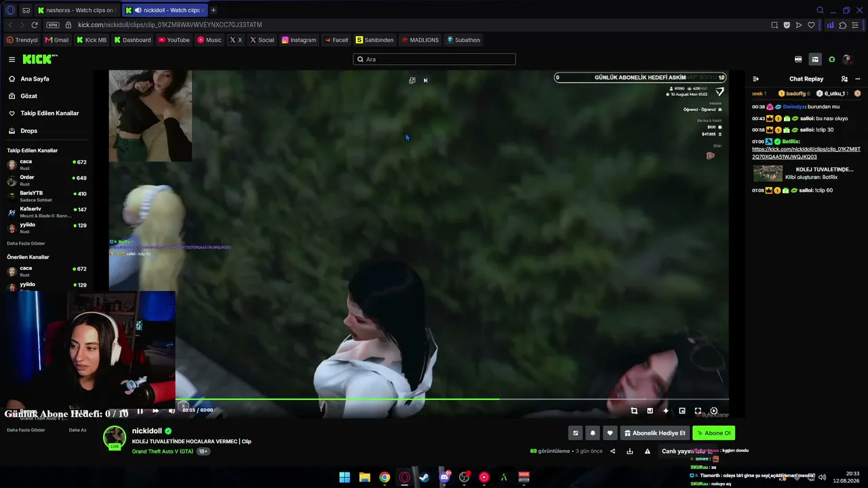This screenshot has height=488, width=868.
Task: Open the Dashboard bookmark
Action: coord(132,40)
